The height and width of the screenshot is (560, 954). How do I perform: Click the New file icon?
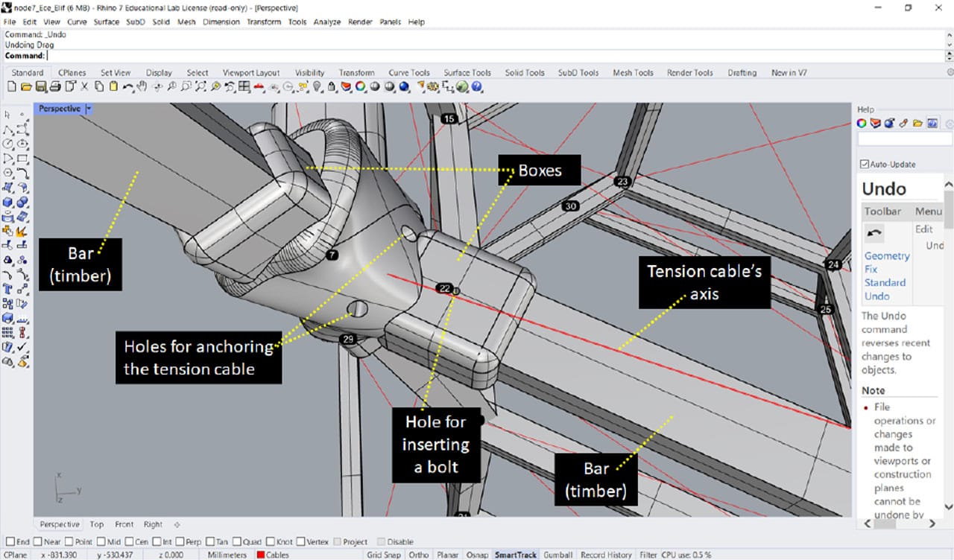pos(11,86)
